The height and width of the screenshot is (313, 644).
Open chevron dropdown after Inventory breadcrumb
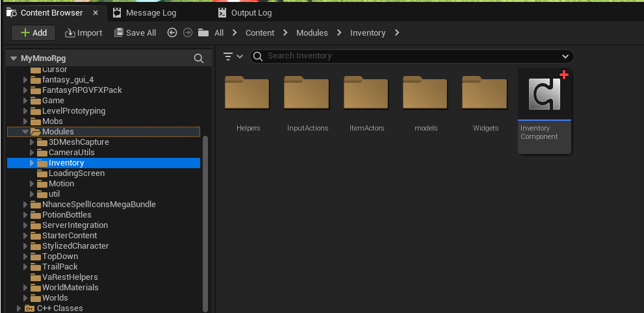[397, 32]
